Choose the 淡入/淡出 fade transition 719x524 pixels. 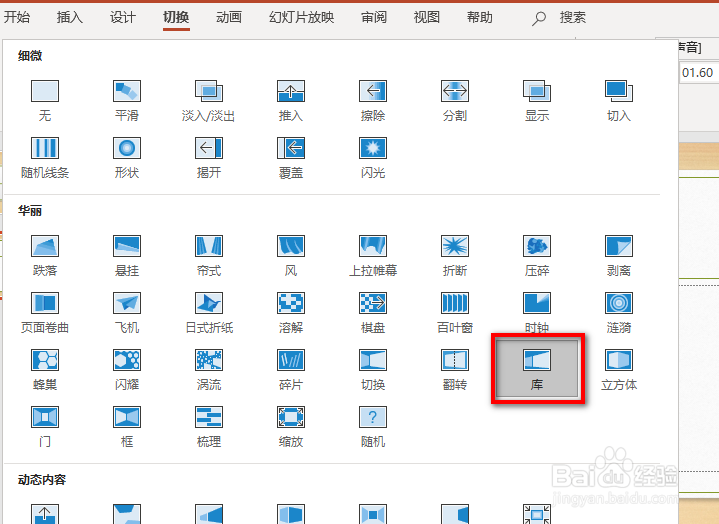(209, 101)
